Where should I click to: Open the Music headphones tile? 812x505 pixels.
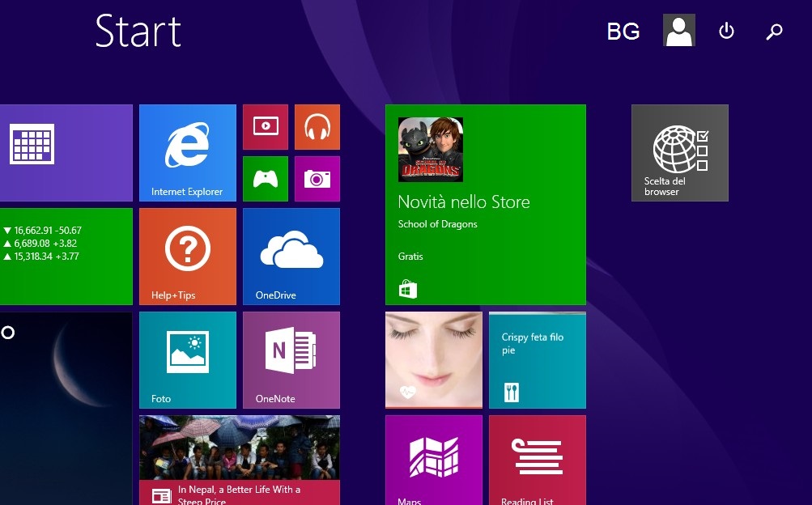tap(317, 127)
